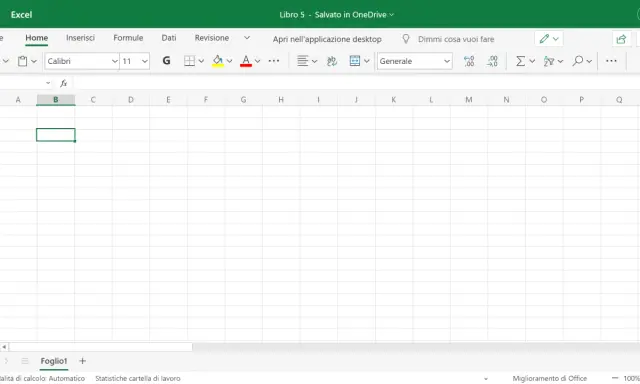Image resolution: width=640 pixels, height=384 pixels.
Task: Click Statistiche cartella di lavoro
Action: (x=138, y=379)
